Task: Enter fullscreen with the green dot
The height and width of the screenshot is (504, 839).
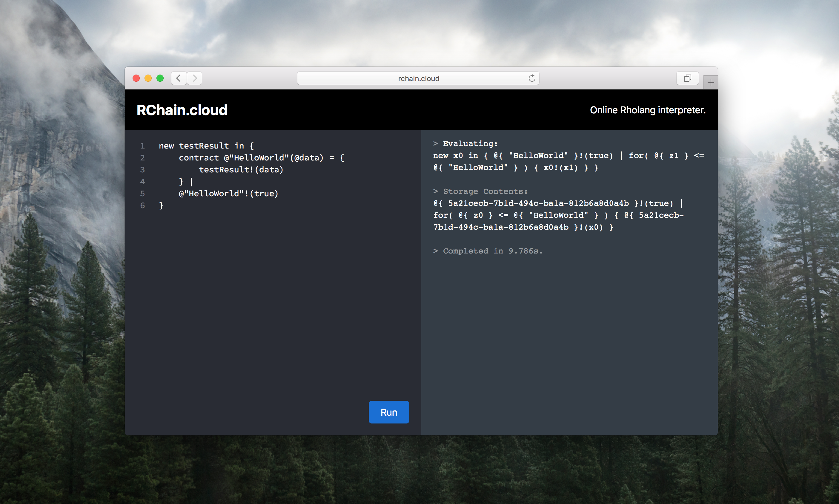Action: click(x=160, y=78)
